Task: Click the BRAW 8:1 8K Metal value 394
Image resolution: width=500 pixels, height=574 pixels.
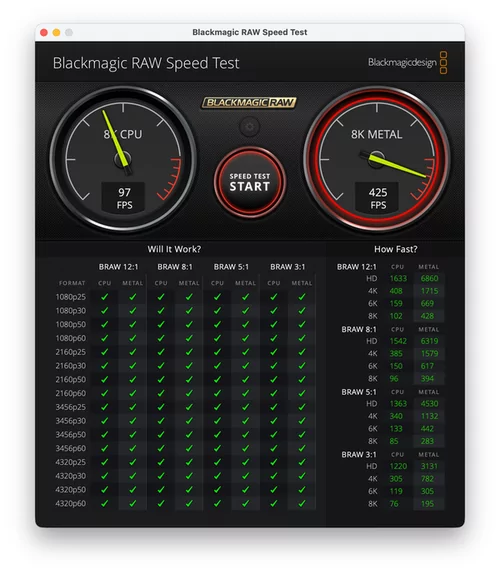Action: (427, 379)
